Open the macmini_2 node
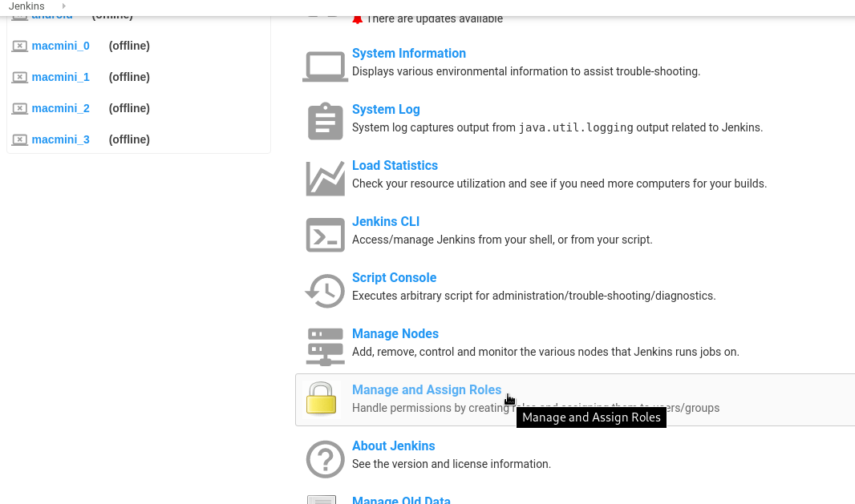The height and width of the screenshot is (504, 855). tap(60, 108)
